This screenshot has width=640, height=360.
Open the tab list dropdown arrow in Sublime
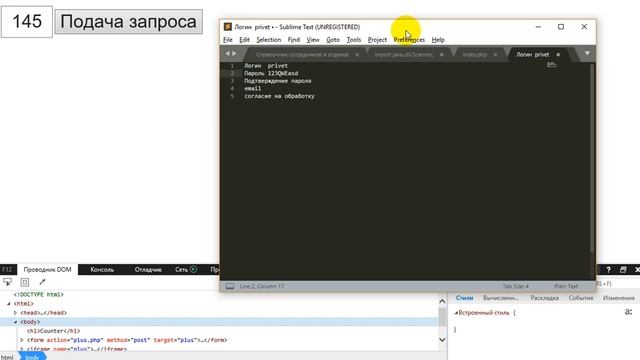(x=587, y=53)
